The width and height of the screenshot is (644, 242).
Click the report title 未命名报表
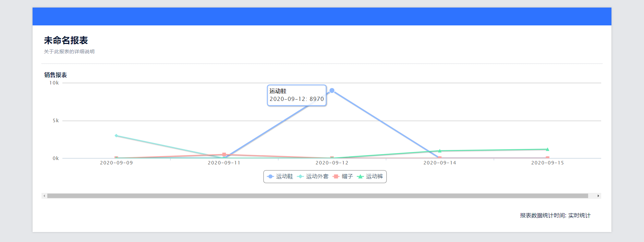pos(66,41)
